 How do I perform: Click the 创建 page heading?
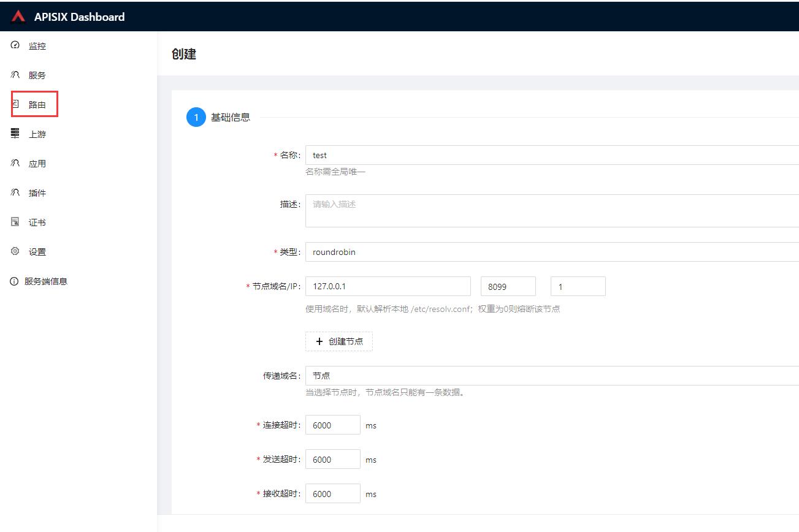coord(184,54)
